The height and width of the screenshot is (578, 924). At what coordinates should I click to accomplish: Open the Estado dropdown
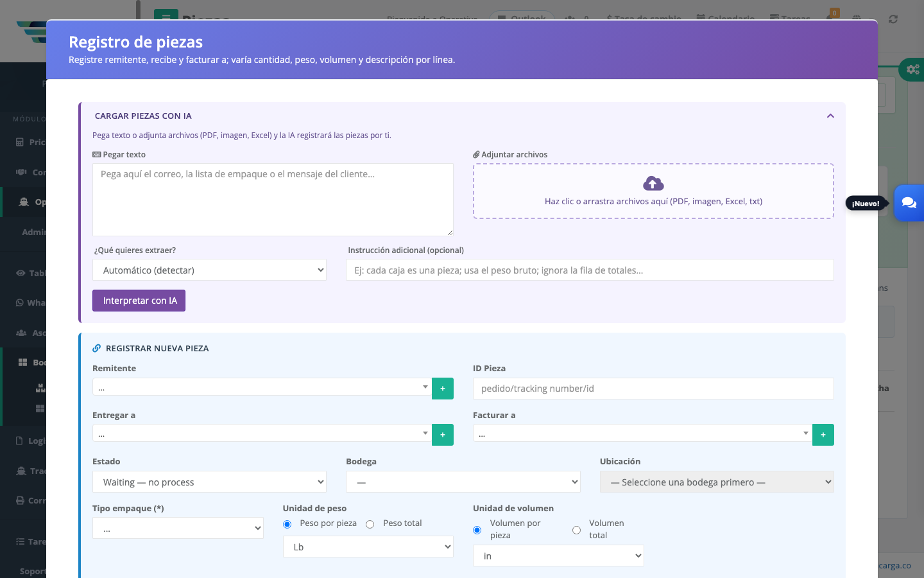tap(209, 482)
